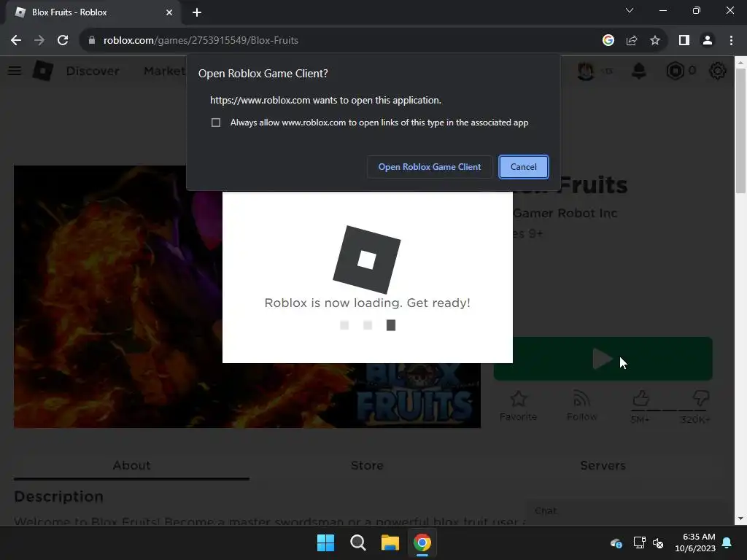Check Always allow www.roblox.com checkbox
747x560 pixels.
pyautogui.click(x=216, y=122)
